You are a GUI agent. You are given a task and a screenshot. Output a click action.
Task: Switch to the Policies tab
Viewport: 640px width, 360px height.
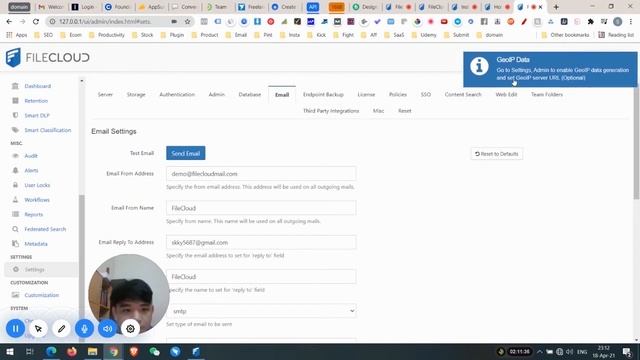pyautogui.click(x=398, y=94)
